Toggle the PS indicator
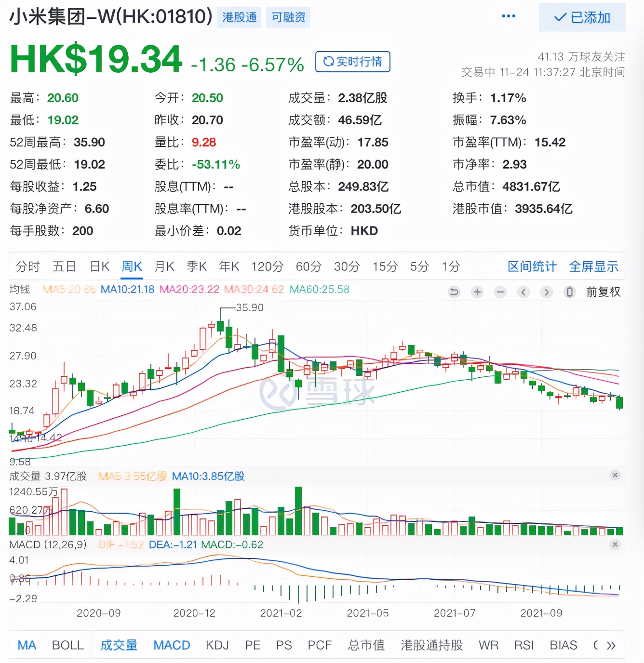644x663 pixels. pos(284,645)
